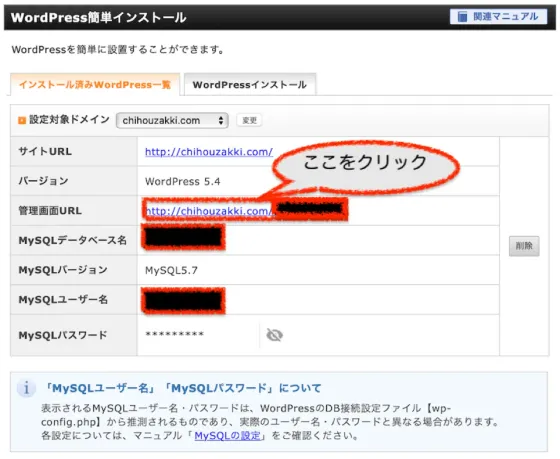Viewport: 560px width, 459px height.
Task: Click the サイトURL row label
Action: click(45, 151)
